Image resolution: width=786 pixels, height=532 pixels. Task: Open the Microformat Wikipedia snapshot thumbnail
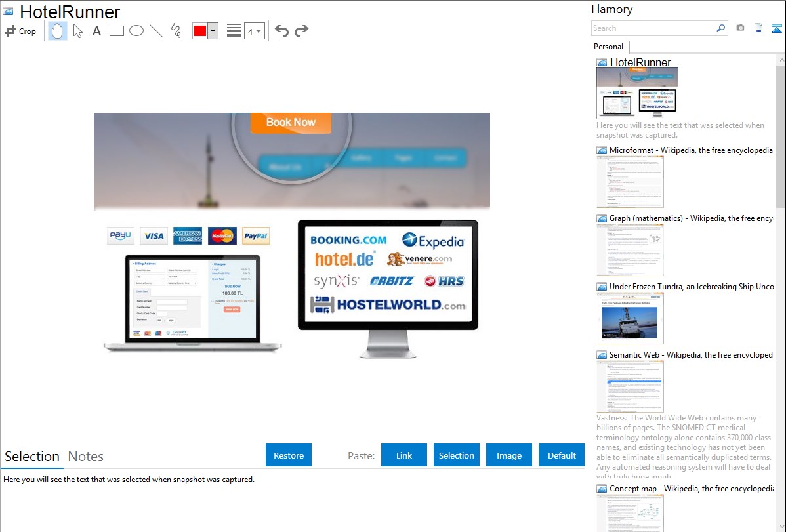point(630,182)
